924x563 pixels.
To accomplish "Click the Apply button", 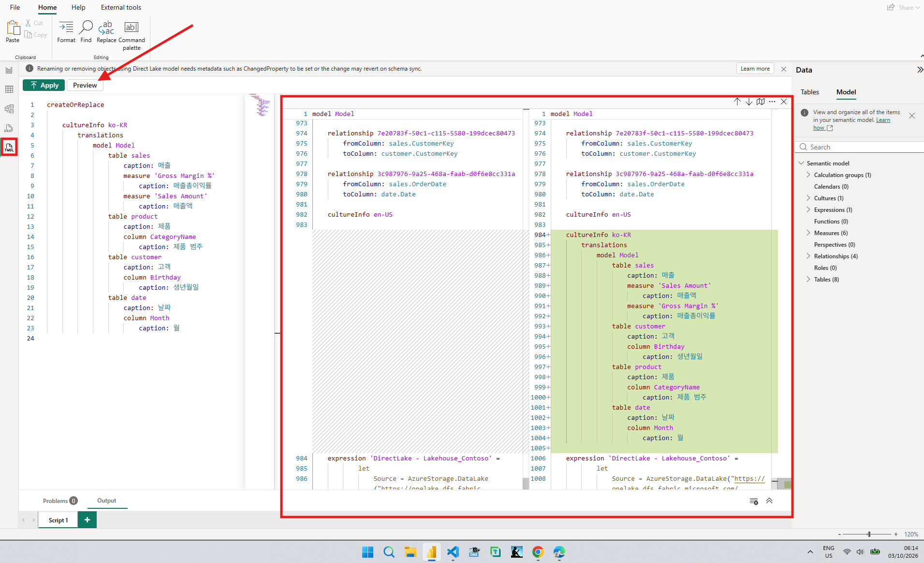I will coord(44,85).
